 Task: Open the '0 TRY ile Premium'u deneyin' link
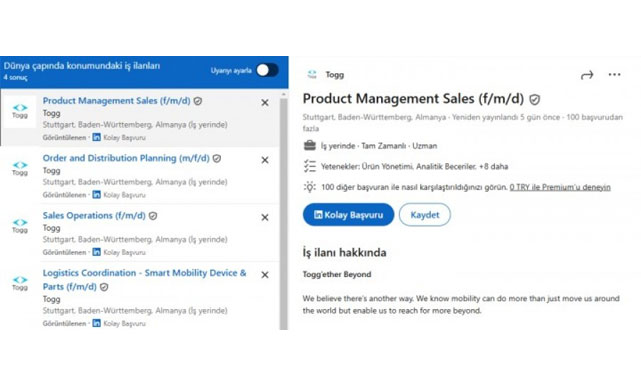click(560, 187)
